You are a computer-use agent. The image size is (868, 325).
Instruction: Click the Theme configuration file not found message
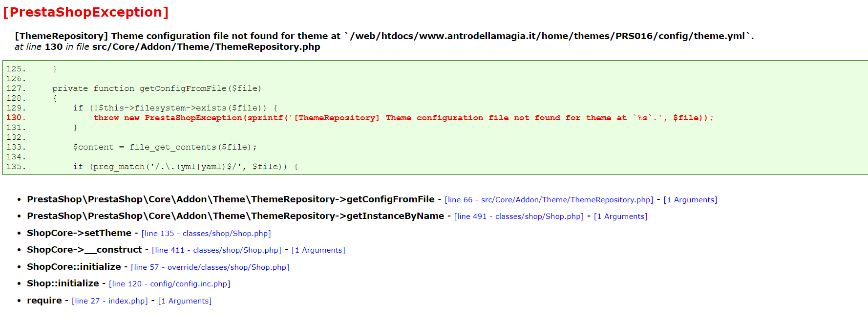[x=384, y=36]
